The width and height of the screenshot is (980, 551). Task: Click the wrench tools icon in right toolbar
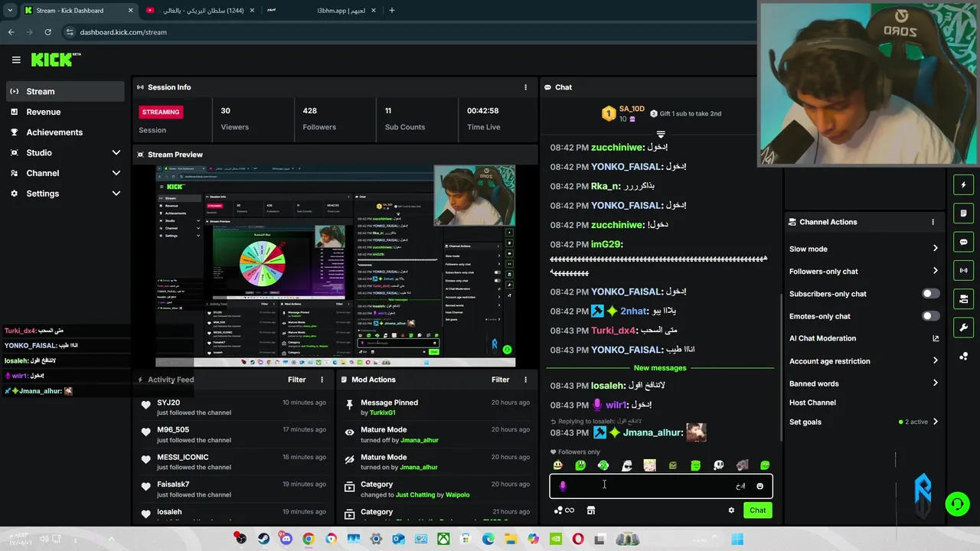pyautogui.click(x=963, y=328)
